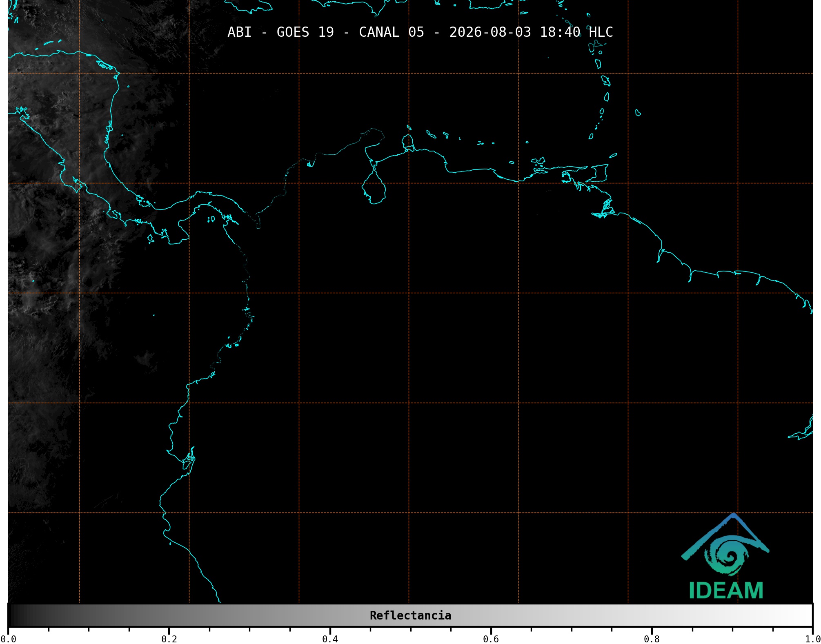Screen dimensions: 821x644
Task: Click the 0.8 colorbar tick label
Action: coord(652,639)
